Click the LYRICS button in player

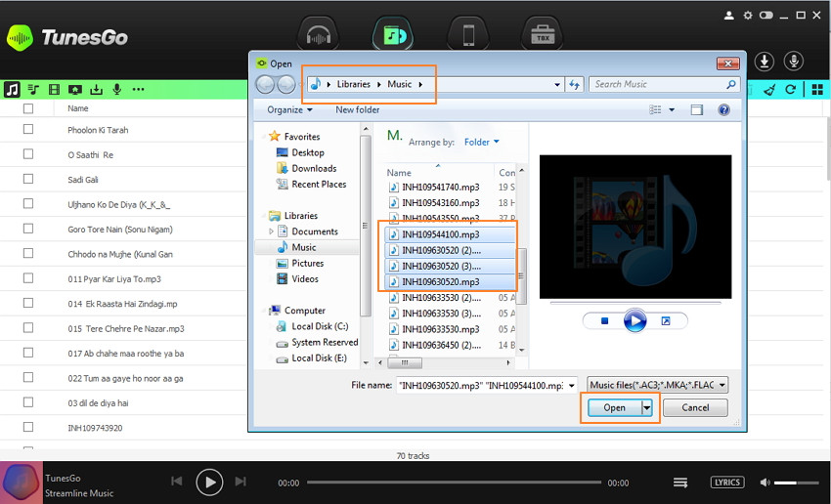click(x=727, y=483)
